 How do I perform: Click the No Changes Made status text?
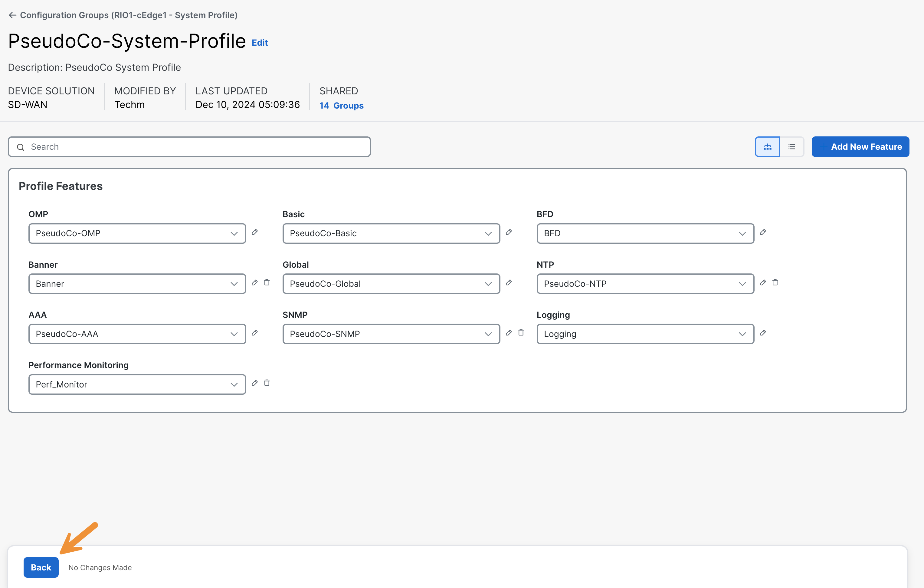[x=100, y=568]
